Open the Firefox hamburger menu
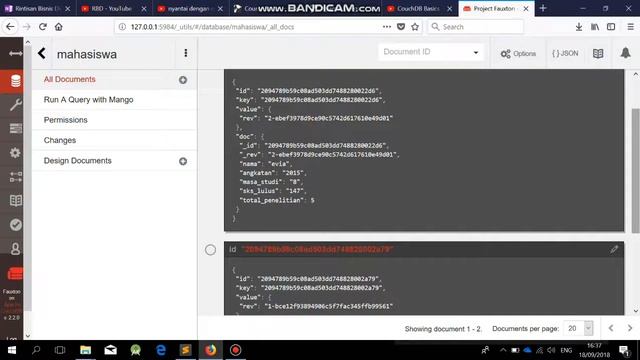This screenshot has height=360, width=640. (630, 27)
